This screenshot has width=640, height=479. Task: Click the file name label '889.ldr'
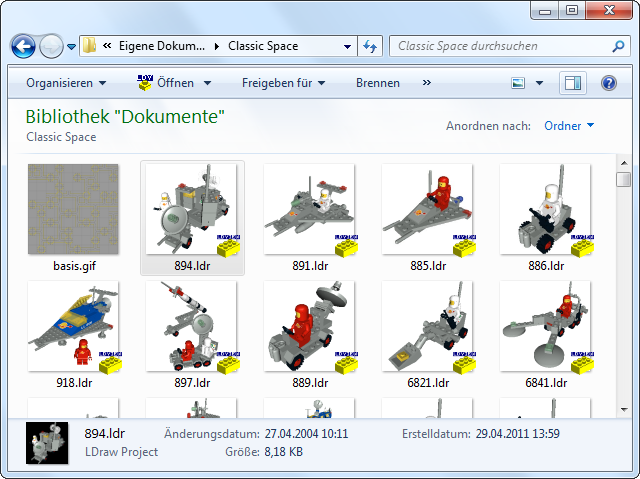pyautogui.click(x=310, y=383)
